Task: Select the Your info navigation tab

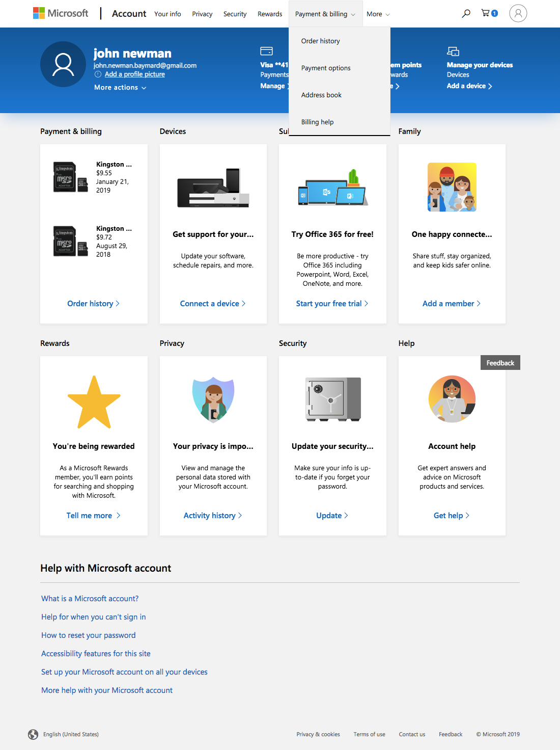Action: click(x=167, y=14)
